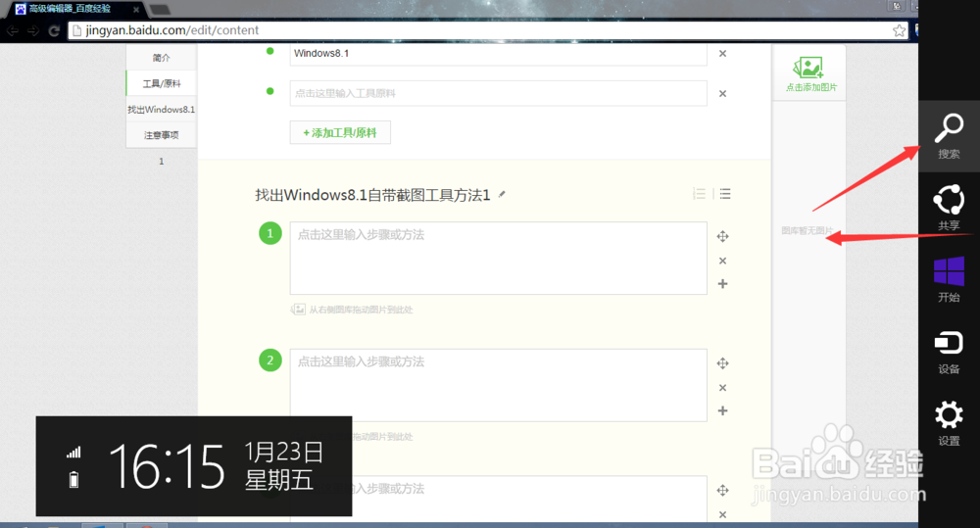Screen dimensions: 980x528
Task: Open the Devices charm
Action: pyautogui.click(x=949, y=351)
